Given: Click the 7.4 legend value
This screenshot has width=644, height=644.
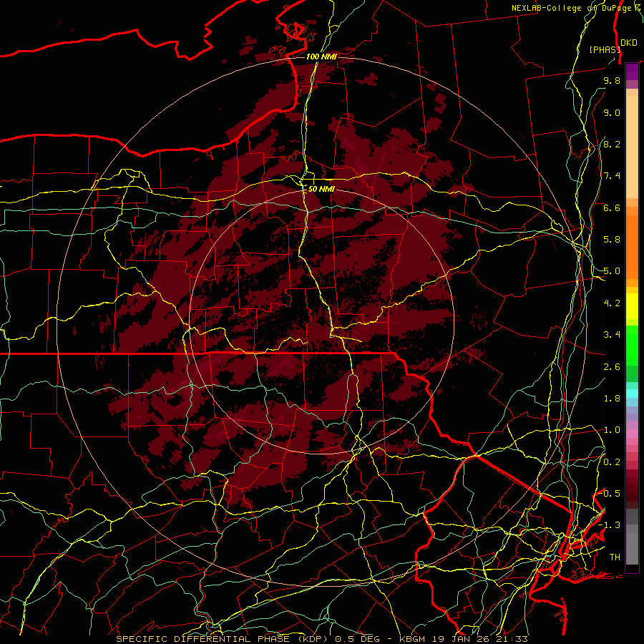Looking at the screenshot, I should 612,176.
